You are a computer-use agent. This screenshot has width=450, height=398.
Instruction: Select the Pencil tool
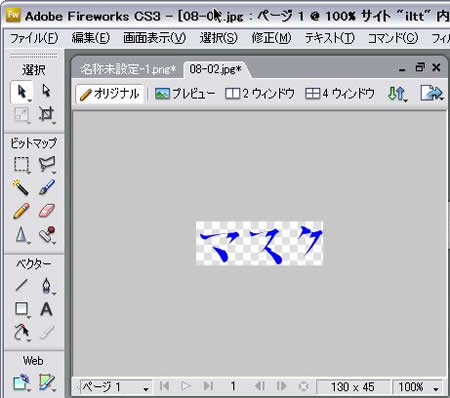(x=21, y=211)
